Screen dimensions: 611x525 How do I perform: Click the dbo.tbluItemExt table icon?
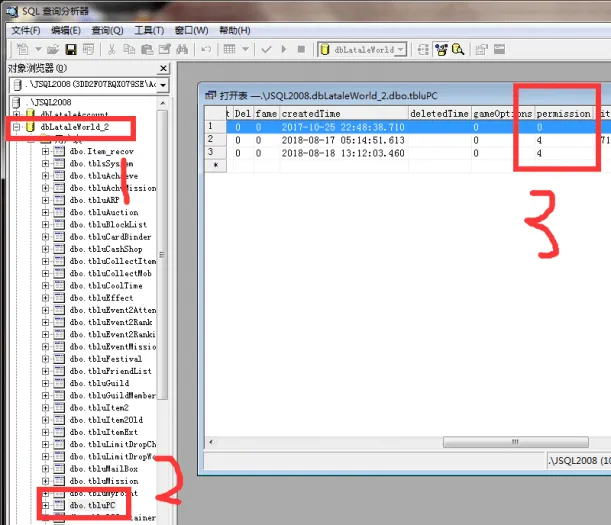tap(59, 432)
